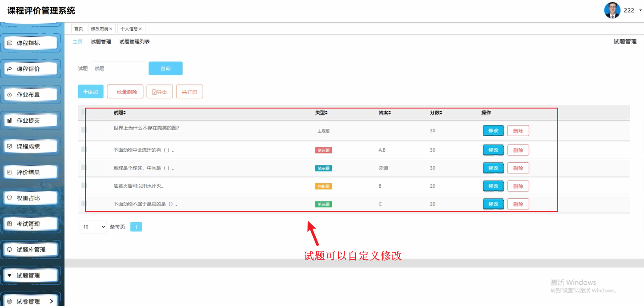644x306 pixels.
Task: Switch to the 首页 tab
Action: coord(79,28)
